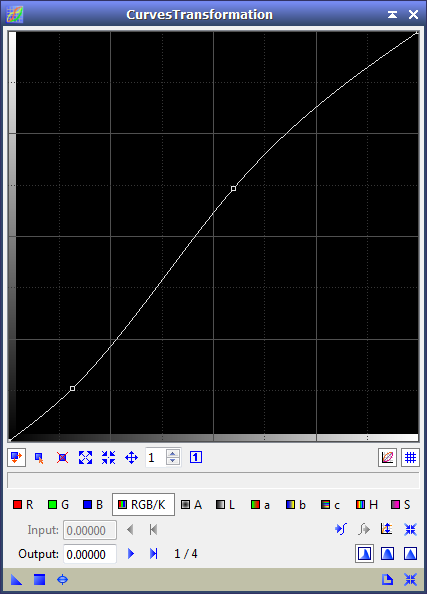This screenshot has width=427, height=594.
Task: Click the Zoom 1:1 button
Action: [196, 457]
